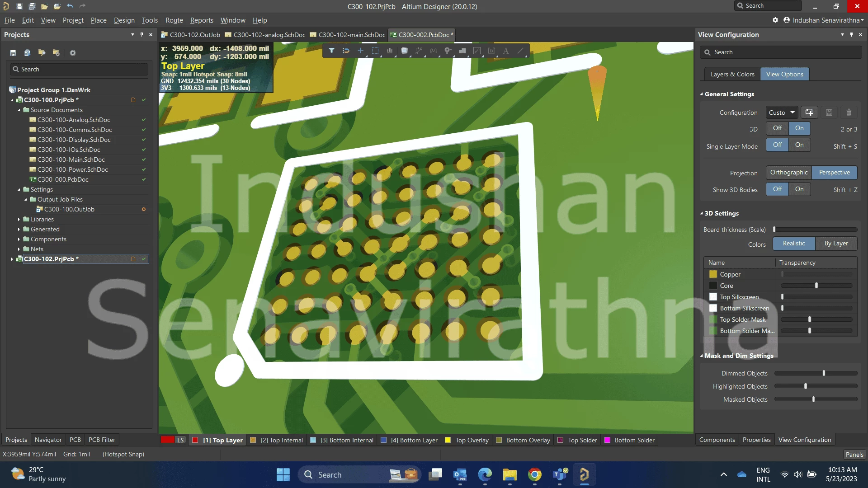The height and width of the screenshot is (488, 868).
Task: Open the Navigator panel tab
Action: pyautogui.click(x=48, y=440)
